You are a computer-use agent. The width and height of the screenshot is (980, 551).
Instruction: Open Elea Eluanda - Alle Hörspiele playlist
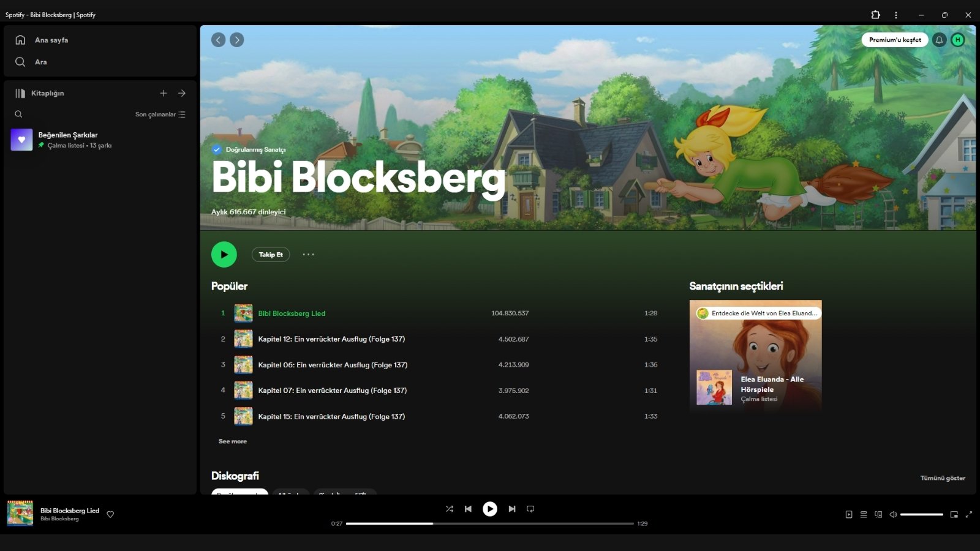[772, 384]
